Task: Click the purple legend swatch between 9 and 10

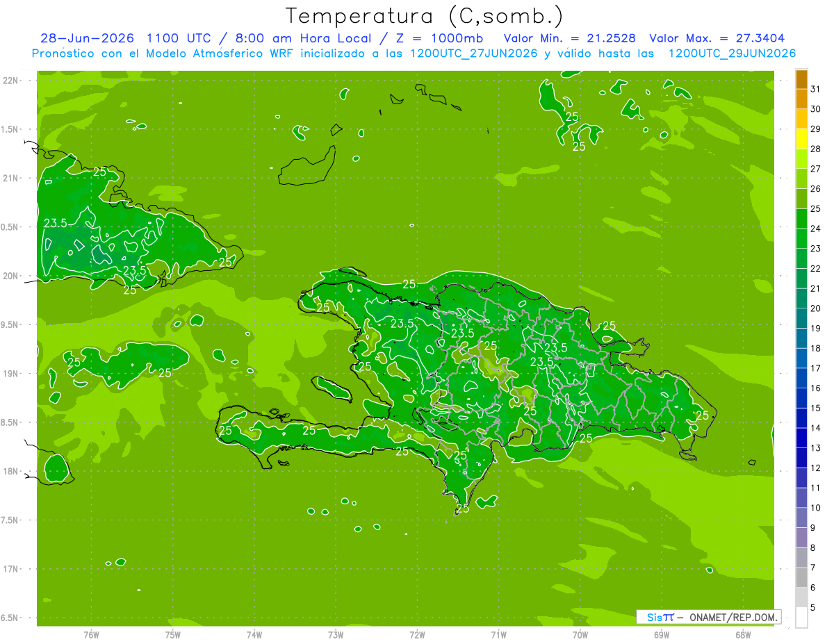Action: click(x=801, y=518)
